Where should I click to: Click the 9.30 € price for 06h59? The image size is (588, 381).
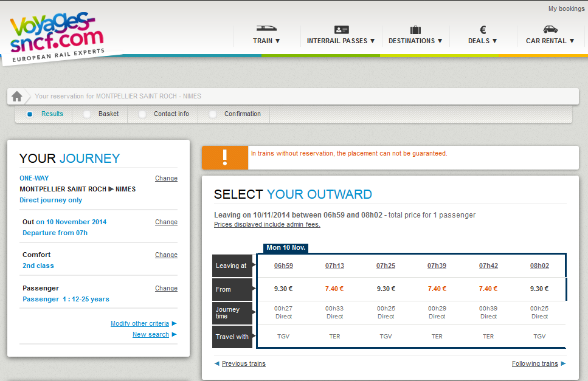[x=283, y=289]
